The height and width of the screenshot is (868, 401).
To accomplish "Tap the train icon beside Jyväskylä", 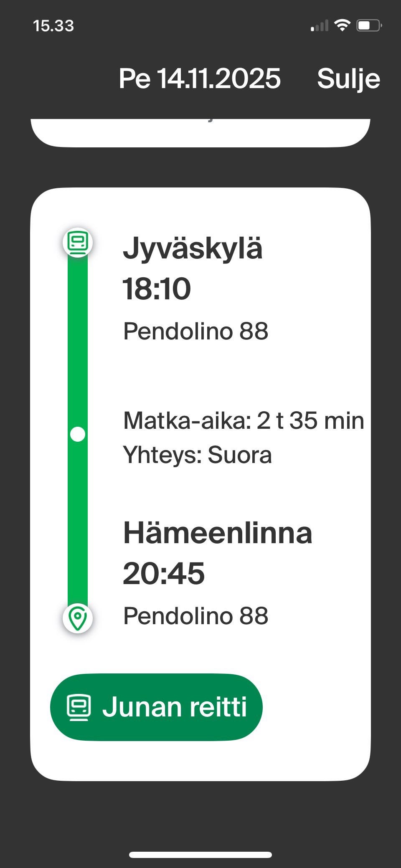I will click(x=78, y=242).
